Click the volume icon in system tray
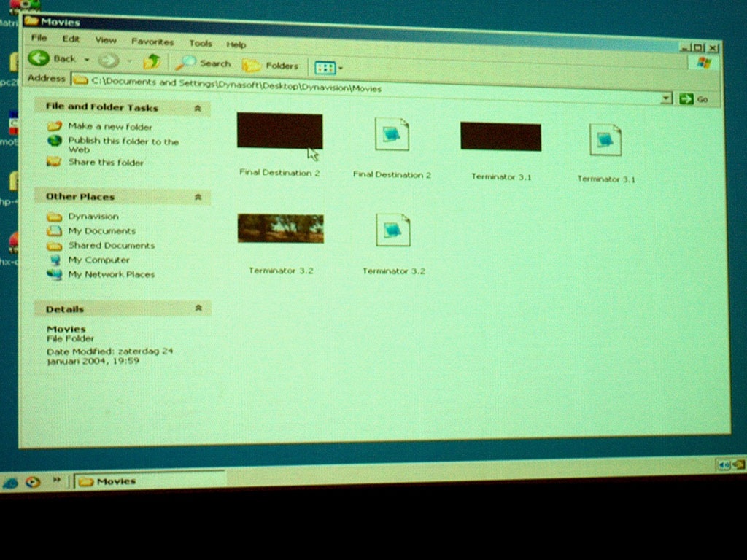747x560 pixels. tap(724, 464)
